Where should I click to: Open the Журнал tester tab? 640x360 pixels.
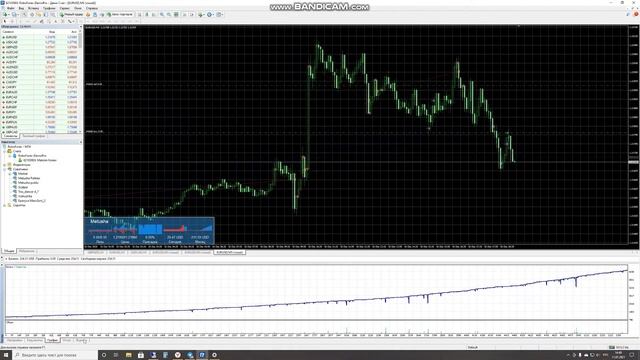click(81, 340)
